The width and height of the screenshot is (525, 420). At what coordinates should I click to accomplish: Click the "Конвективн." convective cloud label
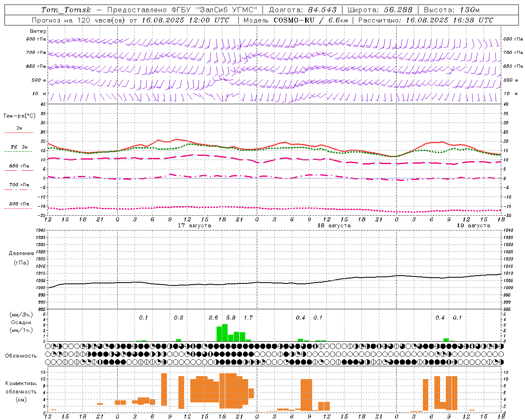coord(21,383)
